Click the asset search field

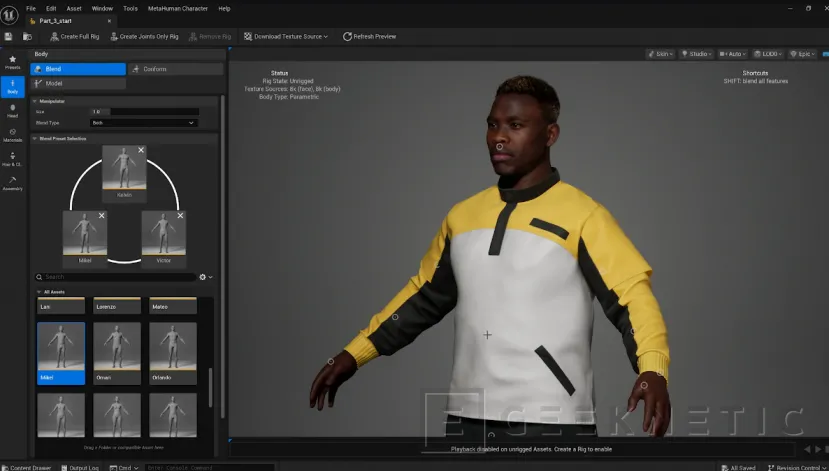click(116, 277)
